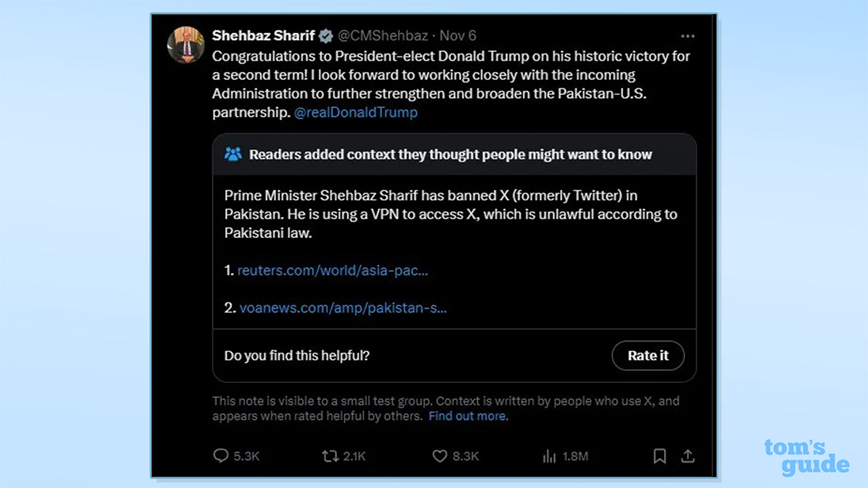Open the three-dot more options menu
868x488 pixels.
point(688,36)
